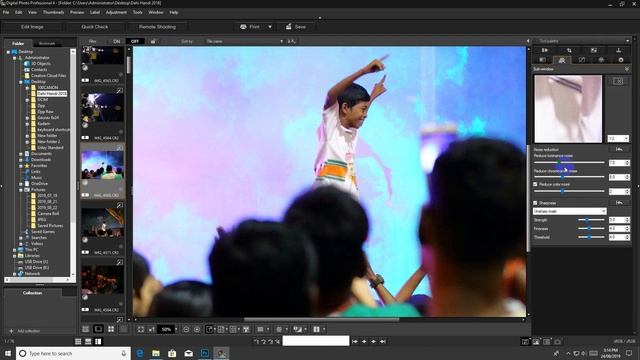The image size is (640, 360).
Task: Turn the filter OFF
Action: click(135, 41)
